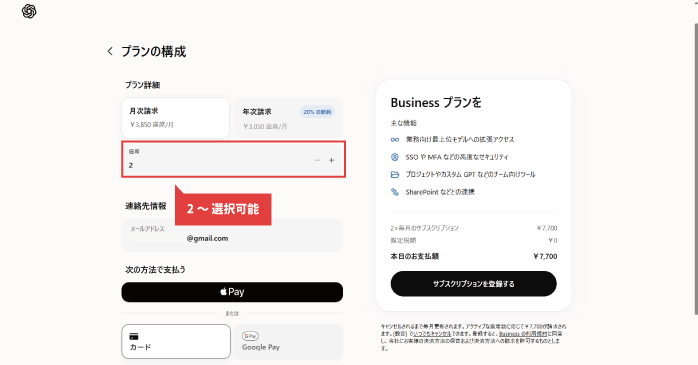Choose the Google Pay payment method
The height and width of the screenshot is (365, 698).
click(288, 341)
